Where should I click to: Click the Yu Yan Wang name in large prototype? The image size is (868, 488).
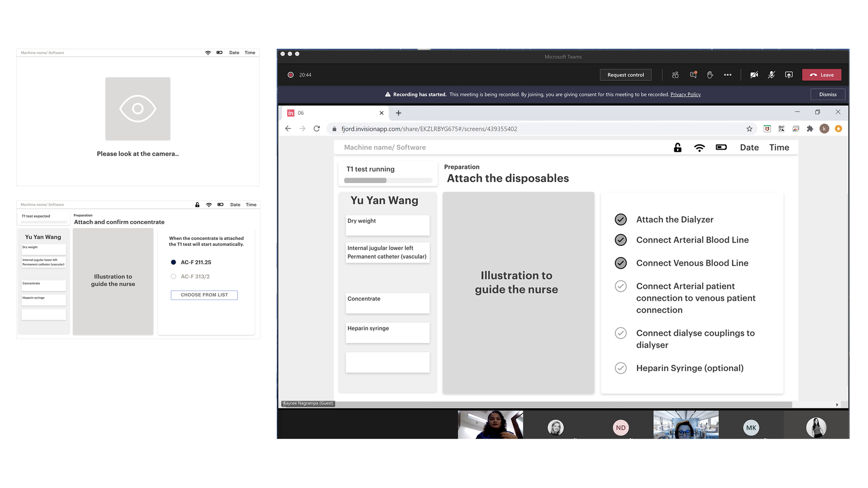384,201
